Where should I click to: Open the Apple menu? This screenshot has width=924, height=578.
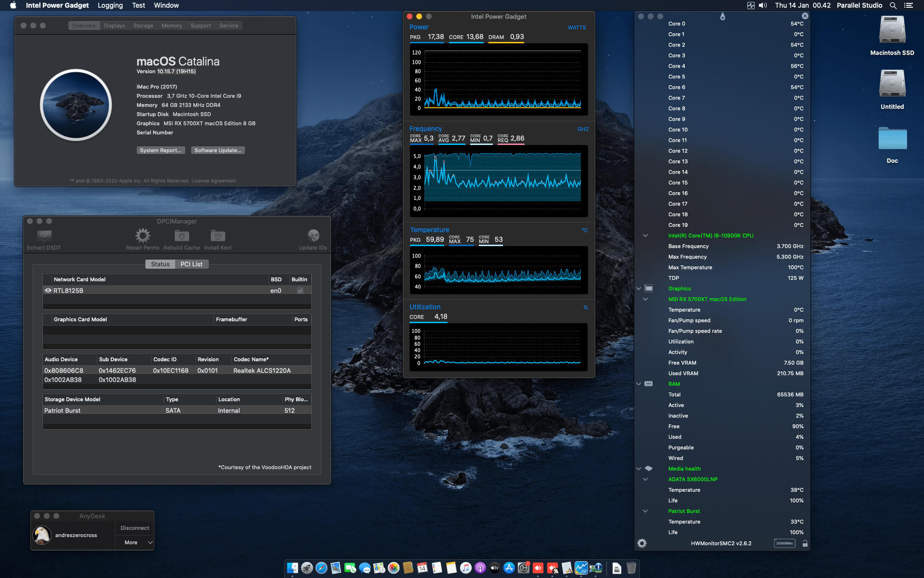coord(13,5)
